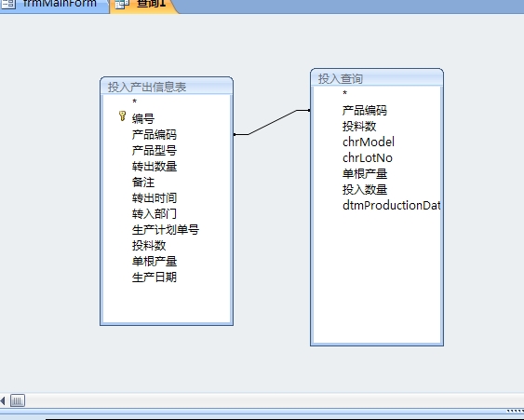Image resolution: width=524 pixels, height=420 pixels.
Task: Select the 生产计划单号 field
Action: tap(166, 230)
